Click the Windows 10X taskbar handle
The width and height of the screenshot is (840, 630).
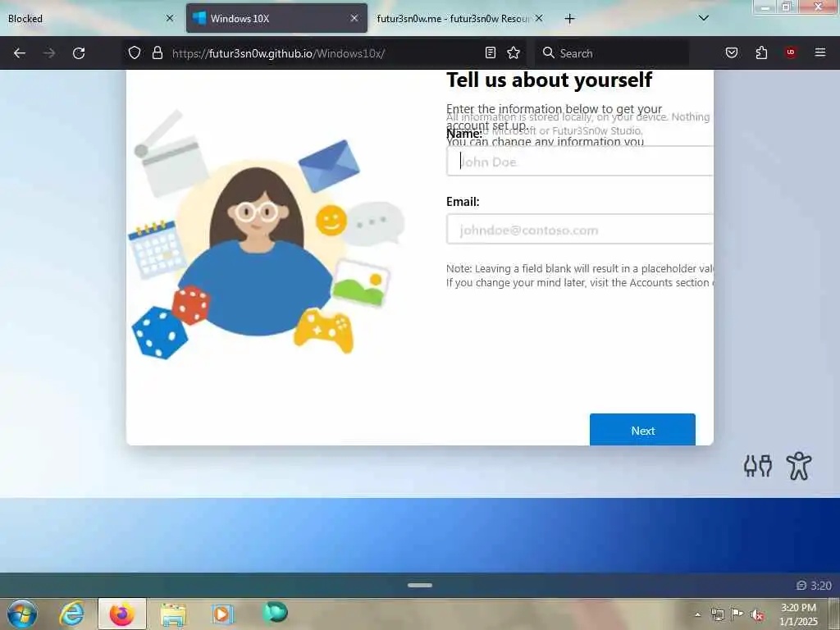click(420, 585)
